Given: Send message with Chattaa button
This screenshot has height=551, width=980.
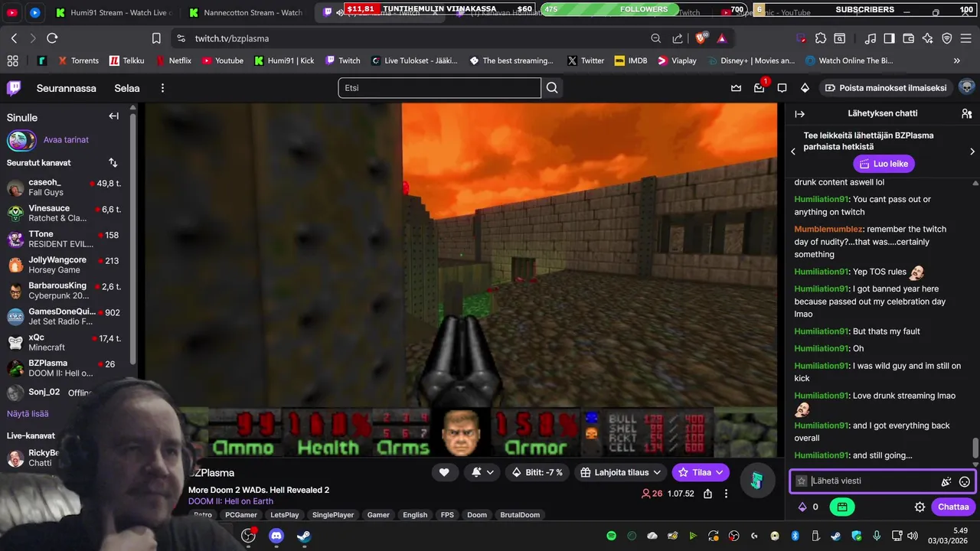Looking at the screenshot, I should [953, 507].
